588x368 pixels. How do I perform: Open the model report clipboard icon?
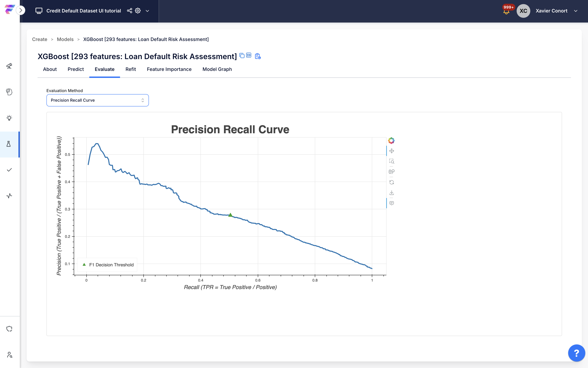(257, 56)
